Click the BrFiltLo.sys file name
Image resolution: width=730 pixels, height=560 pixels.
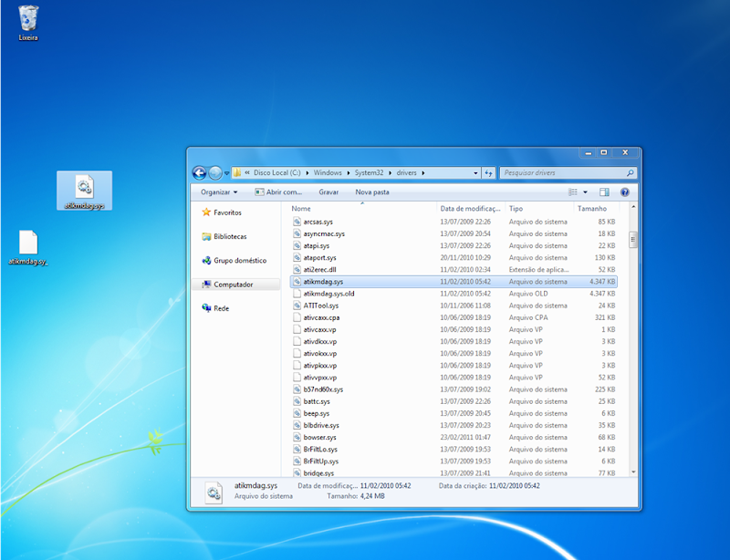[x=320, y=450]
